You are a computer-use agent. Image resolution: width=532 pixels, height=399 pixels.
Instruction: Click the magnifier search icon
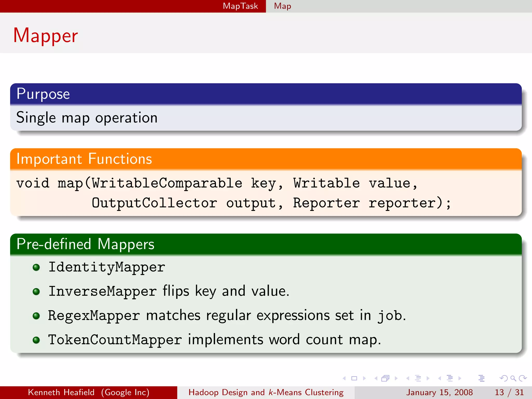[x=513, y=378]
